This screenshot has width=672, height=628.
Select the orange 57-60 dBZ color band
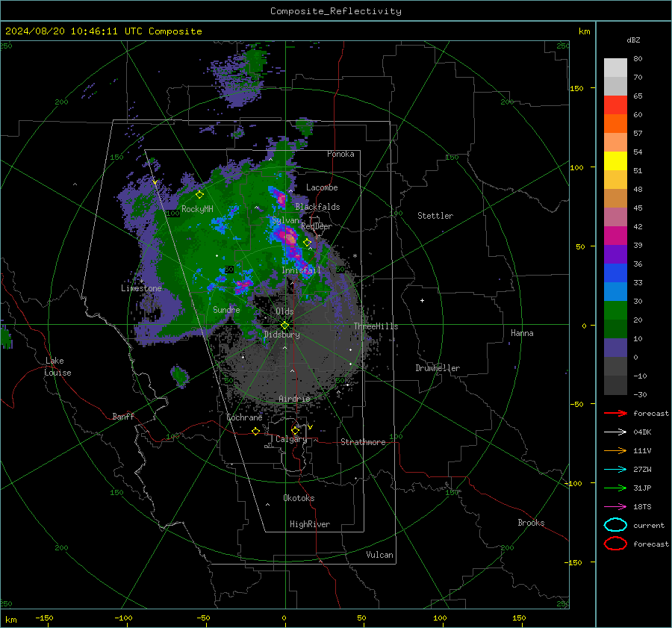point(615,124)
